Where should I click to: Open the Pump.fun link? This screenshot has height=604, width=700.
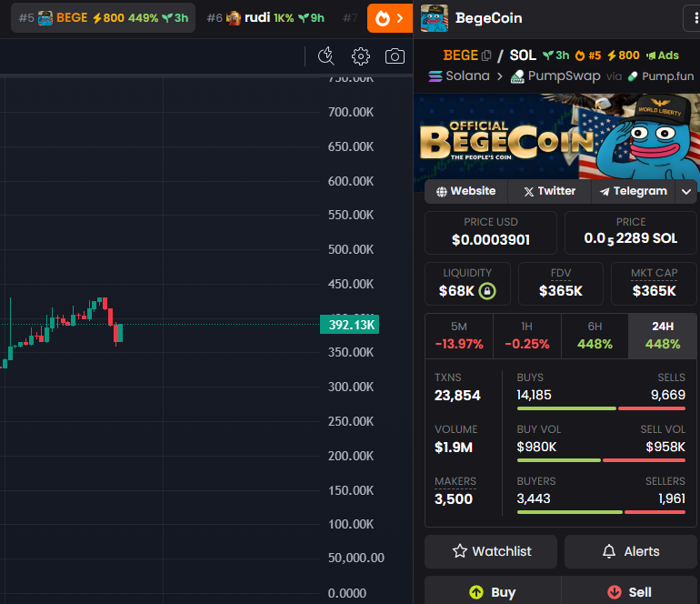(x=661, y=76)
